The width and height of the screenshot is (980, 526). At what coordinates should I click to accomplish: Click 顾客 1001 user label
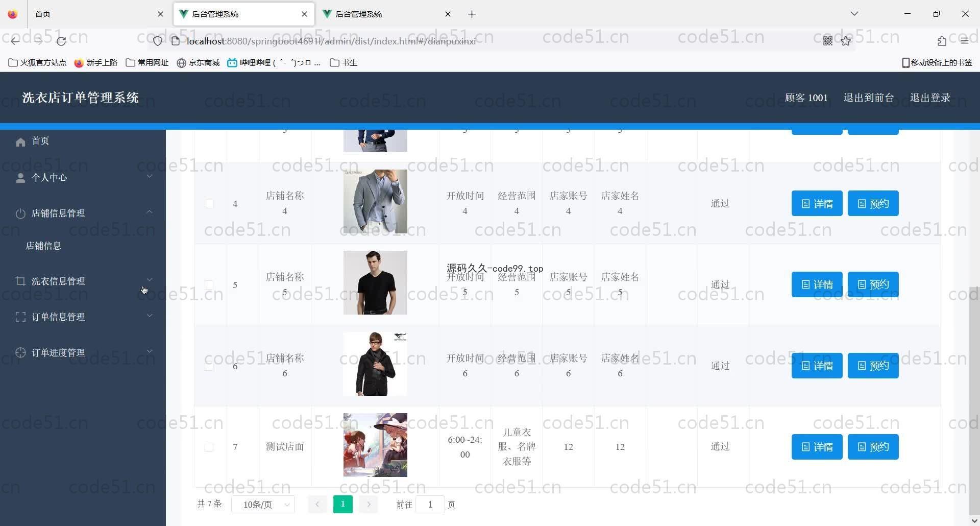pyautogui.click(x=806, y=98)
